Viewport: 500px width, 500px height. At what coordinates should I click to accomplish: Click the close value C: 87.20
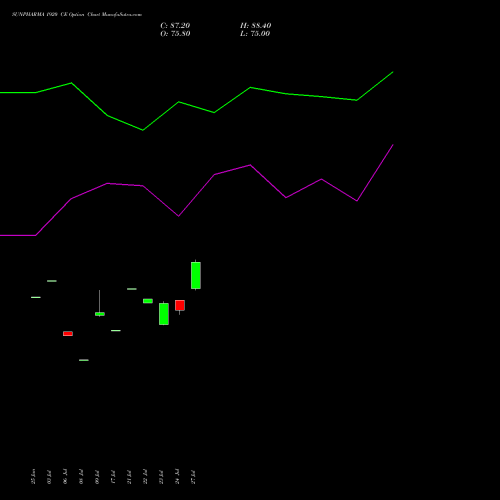[x=175, y=26]
